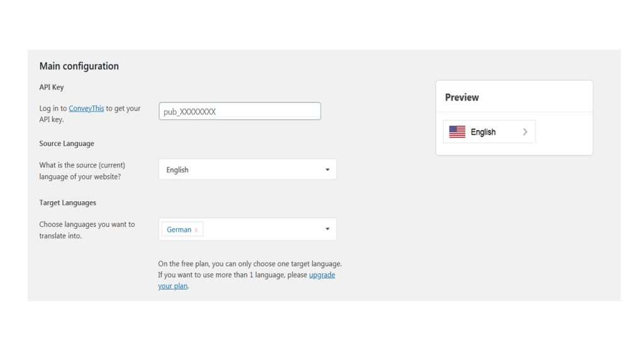644x362 pixels.
Task: Click the pub_XXXXXXXX API key field
Action: 240,111
